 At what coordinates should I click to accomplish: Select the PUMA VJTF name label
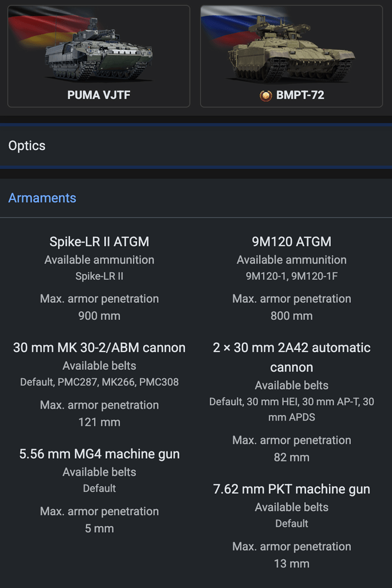pyautogui.click(x=98, y=95)
